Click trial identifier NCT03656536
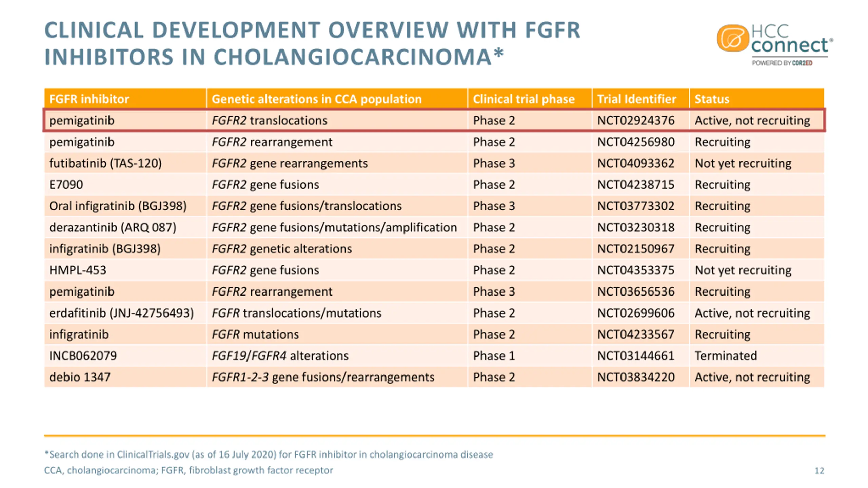Viewport: 868px width, 488px height. (636, 291)
